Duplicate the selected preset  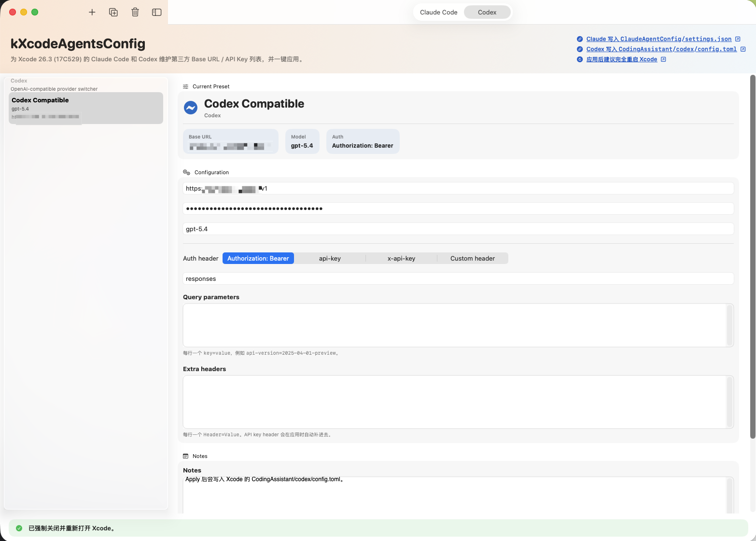113,12
